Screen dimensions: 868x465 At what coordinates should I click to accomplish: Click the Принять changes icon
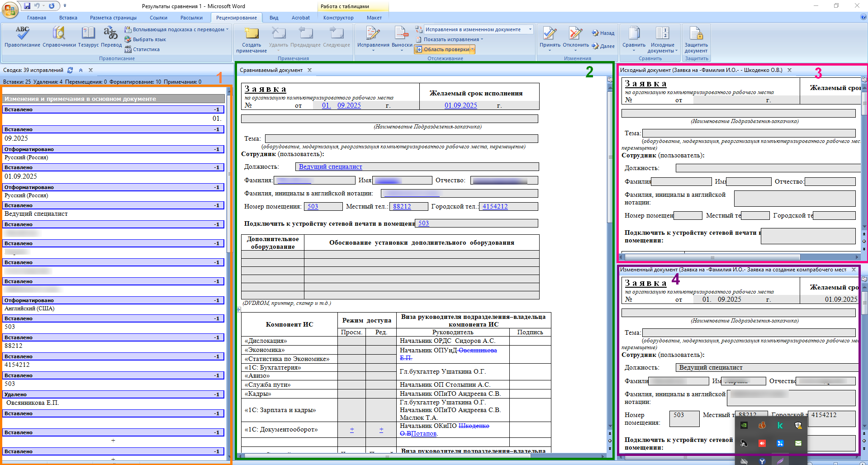point(550,33)
